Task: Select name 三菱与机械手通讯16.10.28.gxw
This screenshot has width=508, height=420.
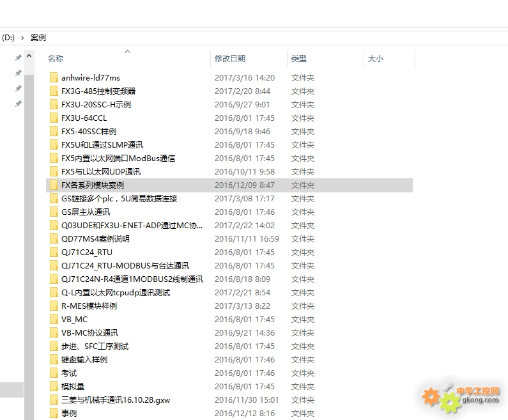Action: (x=116, y=400)
